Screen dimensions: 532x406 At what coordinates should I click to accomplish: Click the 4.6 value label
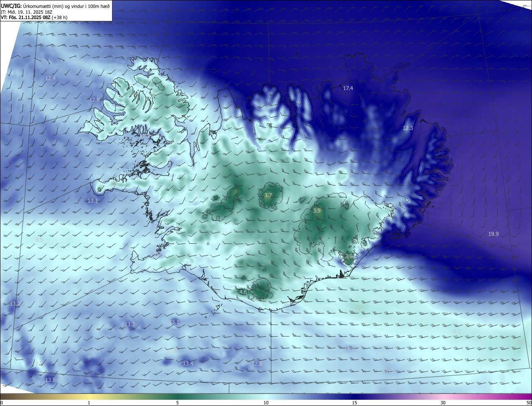244,292
